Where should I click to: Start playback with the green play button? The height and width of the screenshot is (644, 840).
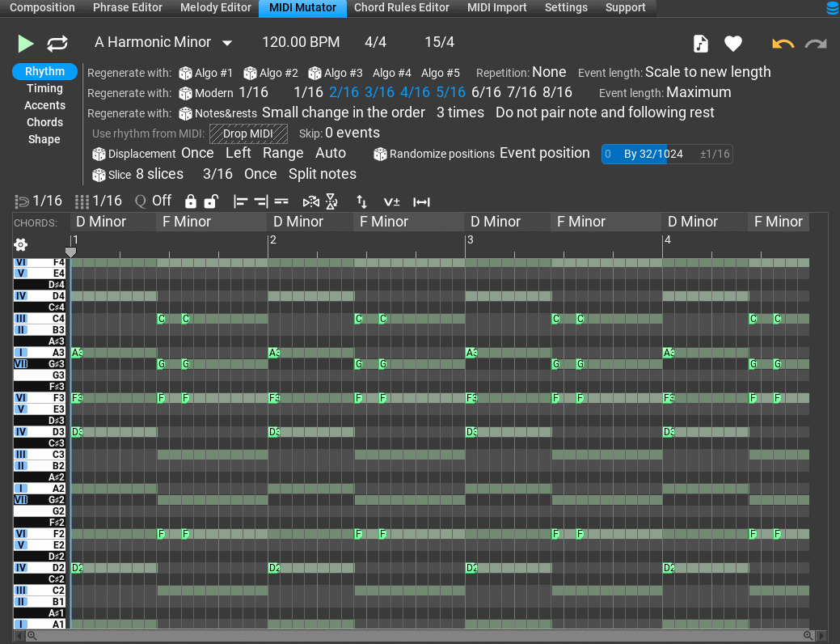coord(25,44)
